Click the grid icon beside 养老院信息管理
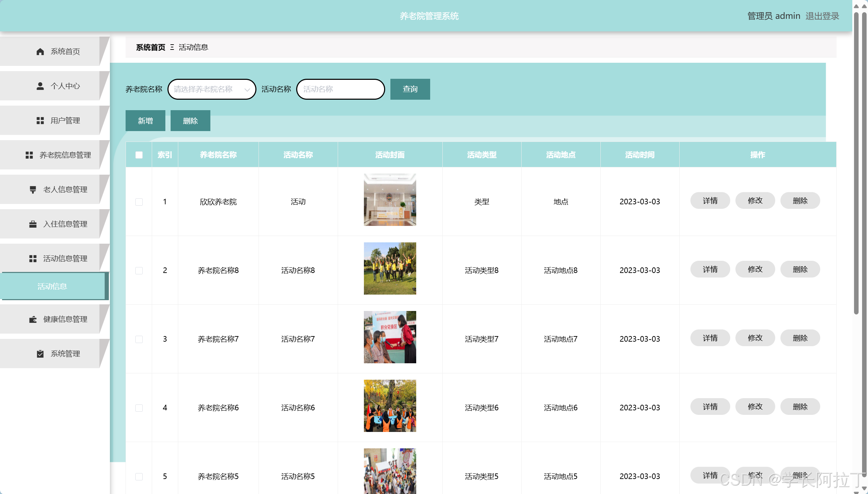The image size is (868, 494). pos(29,155)
